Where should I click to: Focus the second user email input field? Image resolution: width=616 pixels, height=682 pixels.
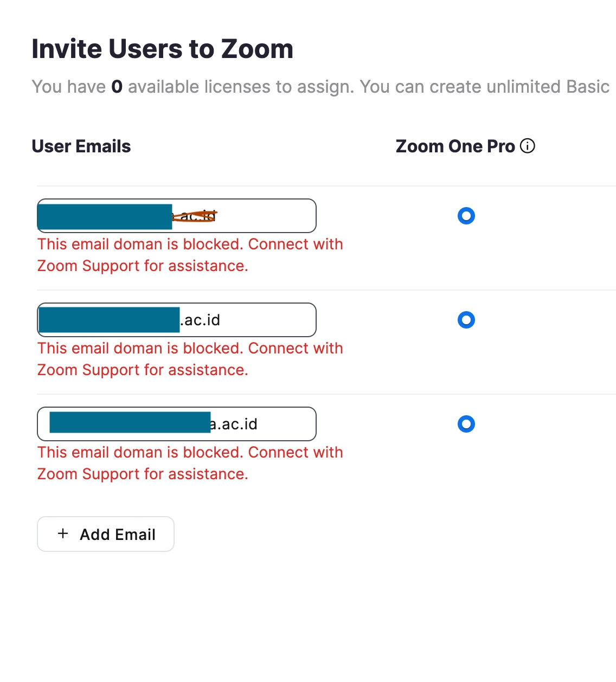tap(177, 320)
